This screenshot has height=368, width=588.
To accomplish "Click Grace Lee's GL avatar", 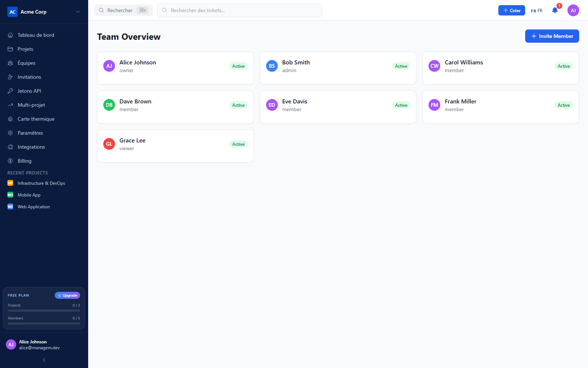I will click(x=109, y=144).
